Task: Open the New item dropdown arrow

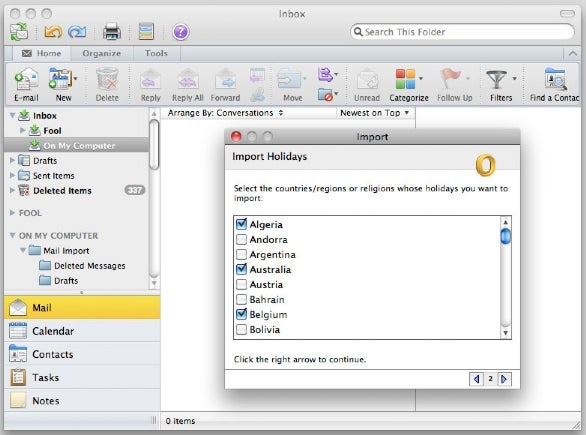Action: 75,79
